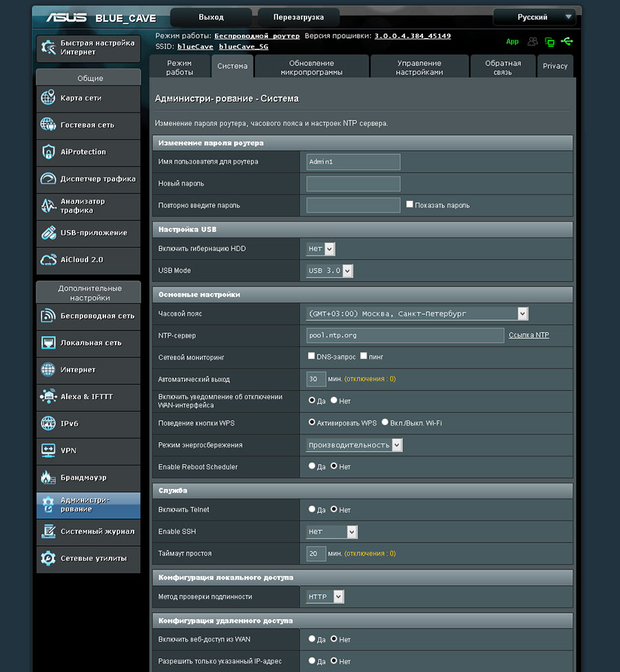This screenshot has height=672, width=620.
Task: Check the DNS-запрос network monitoring box
Action: coord(311,356)
